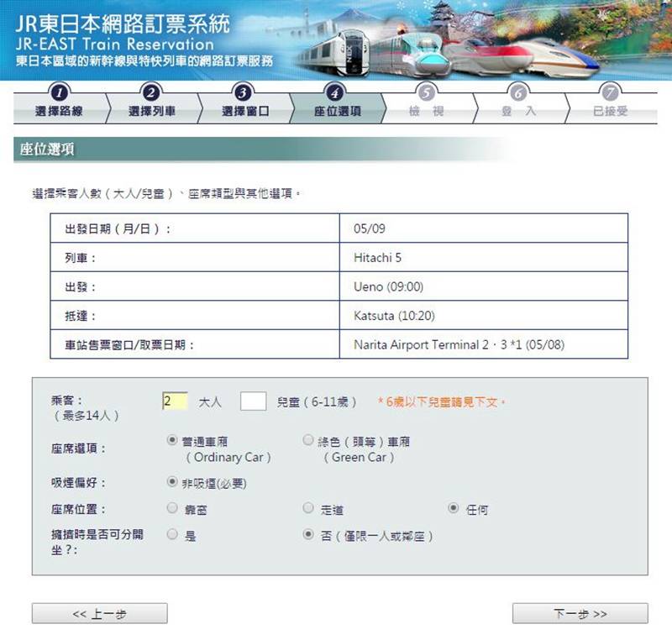This screenshot has height=640, width=672.
Task: Pick window seat (靠窗) option
Action: click(173, 508)
